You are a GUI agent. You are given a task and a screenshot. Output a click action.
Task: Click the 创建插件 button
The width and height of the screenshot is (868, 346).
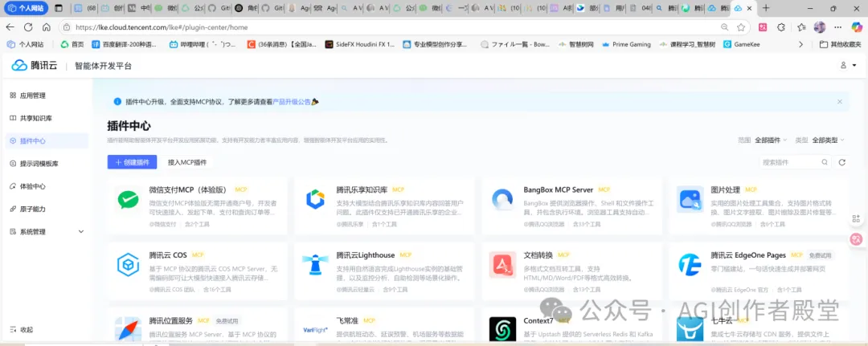(x=133, y=162)
